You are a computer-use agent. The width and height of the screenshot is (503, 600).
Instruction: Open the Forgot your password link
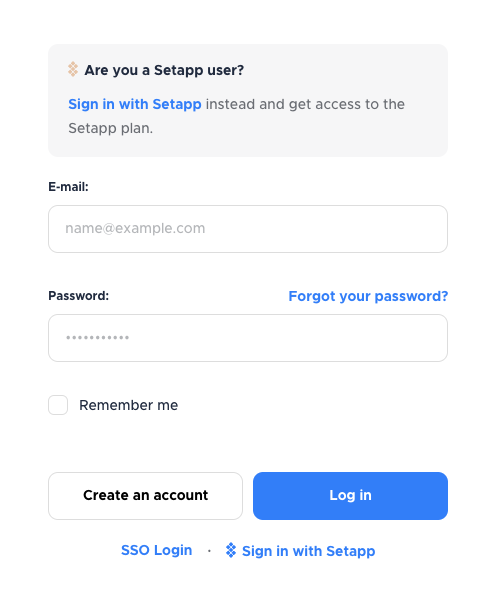(368, 296)
